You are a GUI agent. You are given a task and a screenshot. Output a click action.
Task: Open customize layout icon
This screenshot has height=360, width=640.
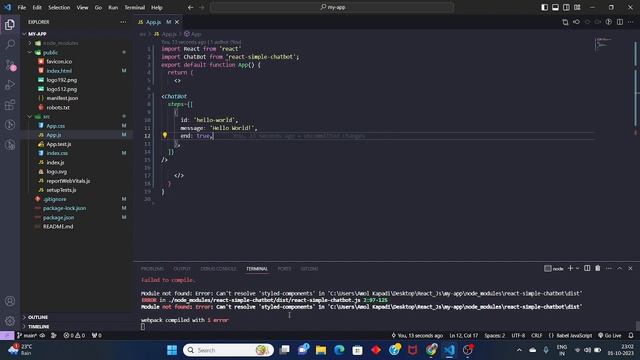577,7
